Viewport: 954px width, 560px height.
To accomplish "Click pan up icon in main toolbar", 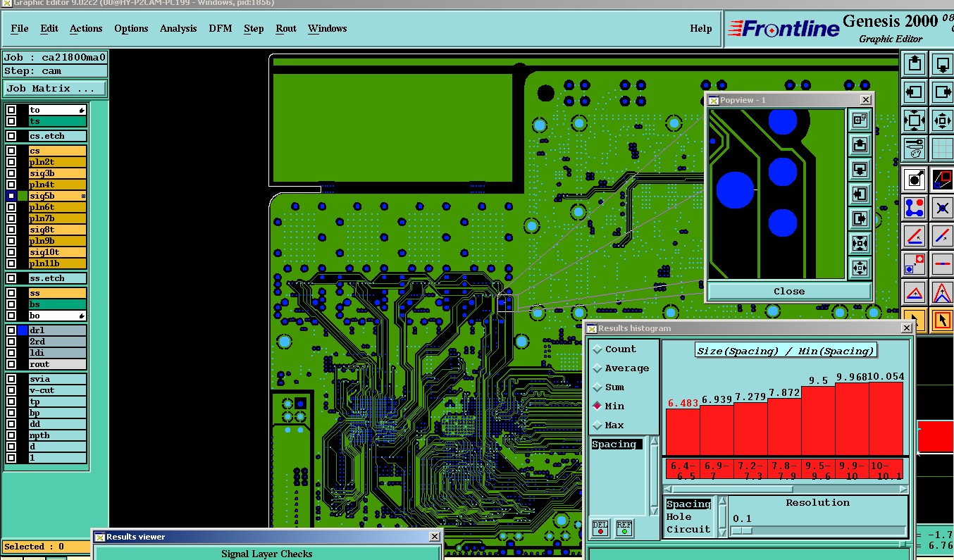I will point(915,63).
